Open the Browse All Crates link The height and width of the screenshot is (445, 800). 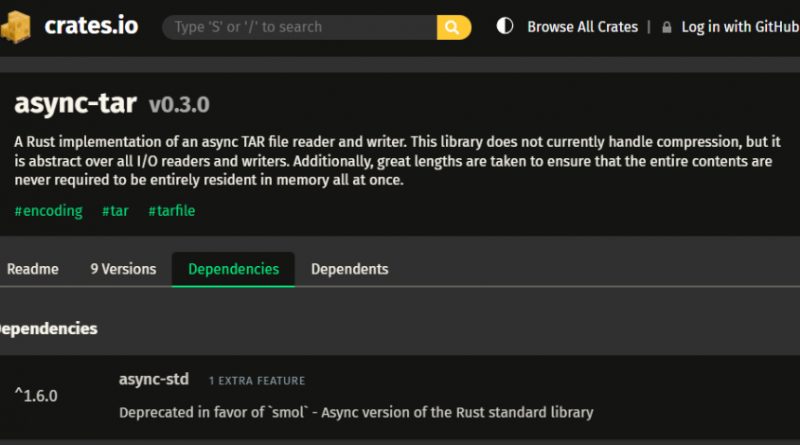click(582, 27)
